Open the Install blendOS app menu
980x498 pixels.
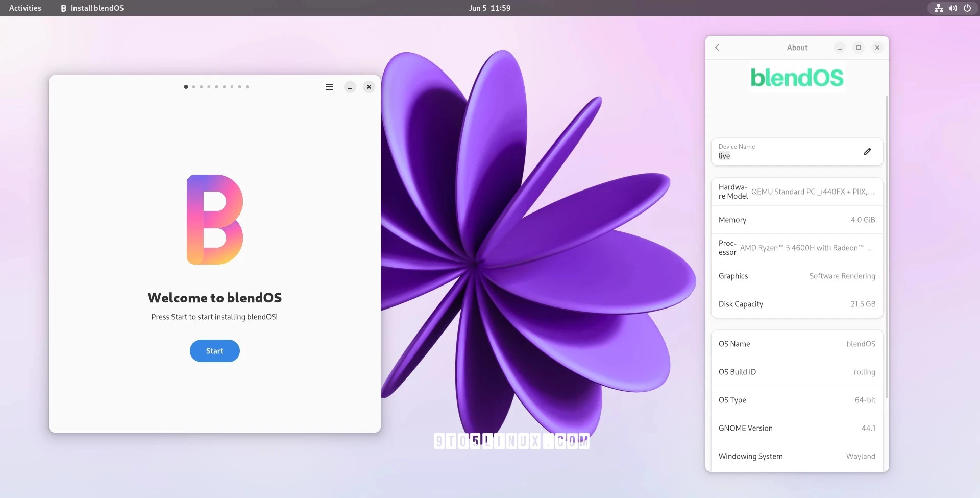pos(92,8)
